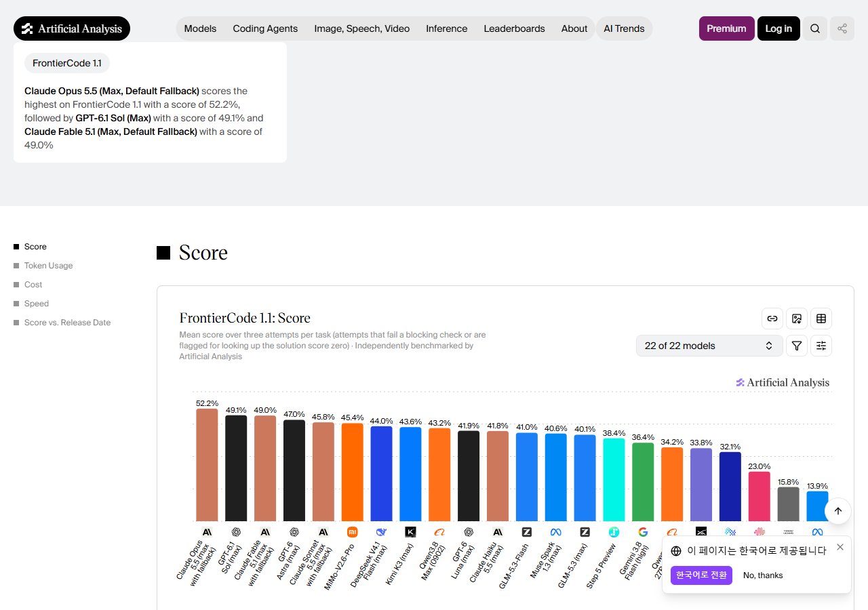Image resolution: width=868 pixels, height=610 pixels.
Task: Open the model filter funnel icon
Action: pos(797,346)
